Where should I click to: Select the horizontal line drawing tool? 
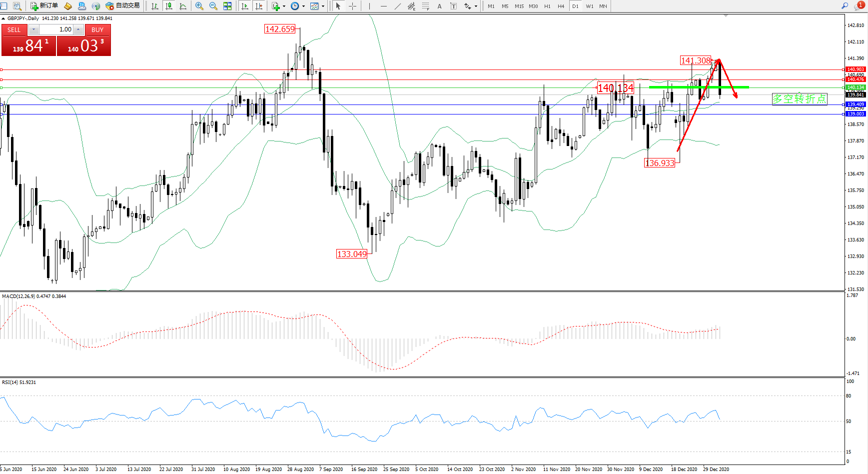click(383, 6)
